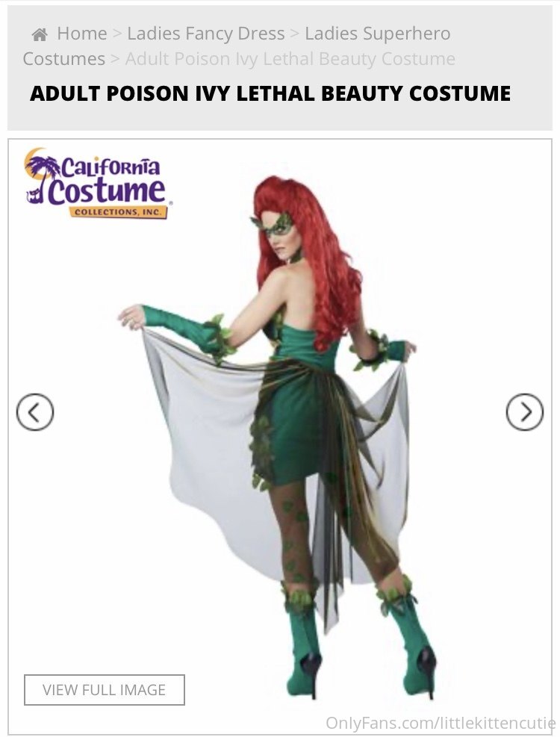The image size is (560, 737).
Task: Click the orange Collections, Inc. banner
Action: 119,212
